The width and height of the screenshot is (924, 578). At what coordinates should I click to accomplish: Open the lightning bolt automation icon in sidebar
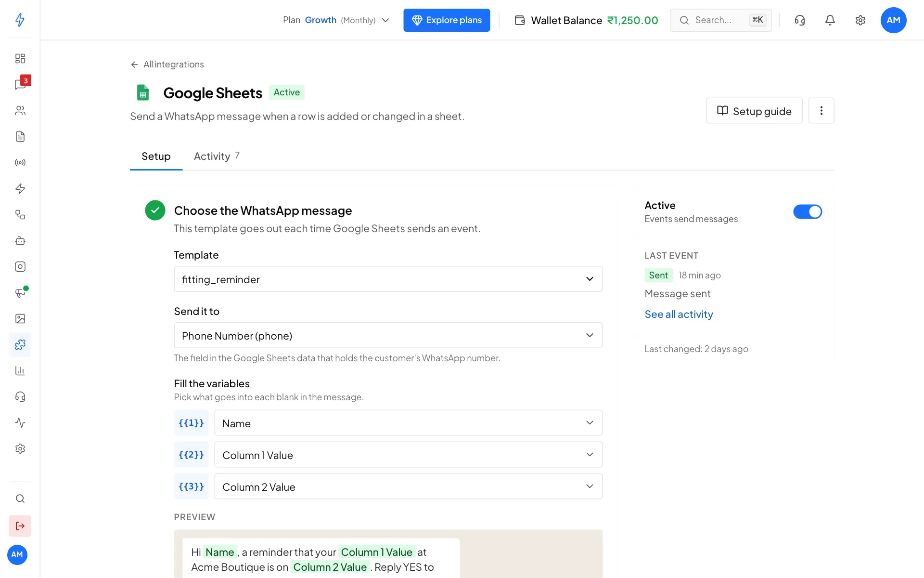pos(20,188)
